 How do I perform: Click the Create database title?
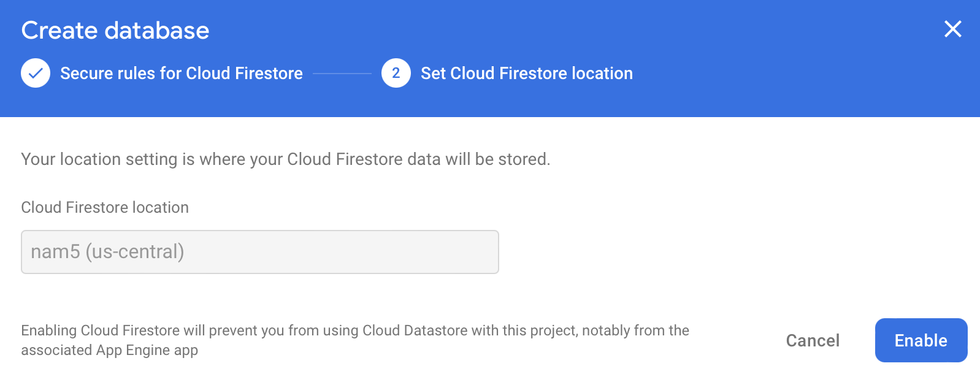click(115, 30)
